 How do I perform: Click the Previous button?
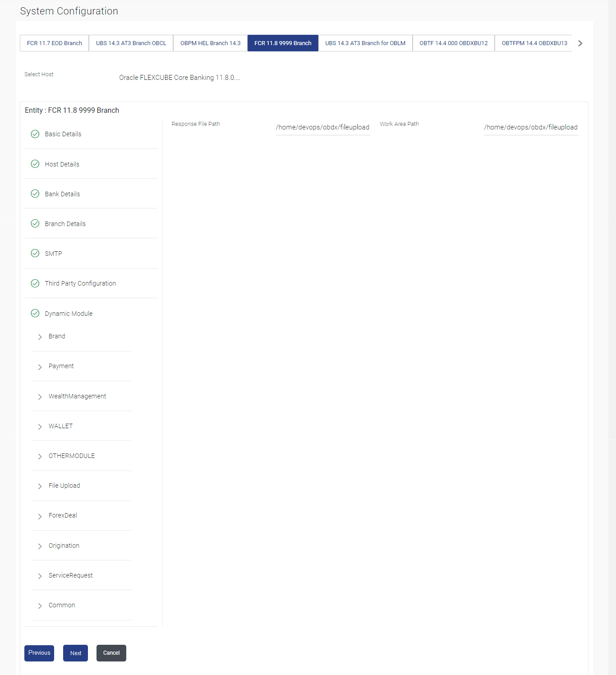point(39,653)
